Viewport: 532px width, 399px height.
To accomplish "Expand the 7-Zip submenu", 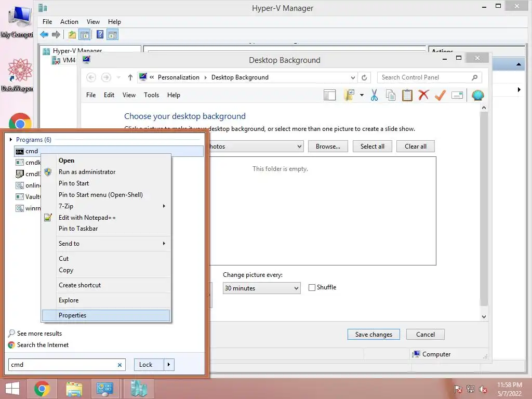I will coord(164,206).
